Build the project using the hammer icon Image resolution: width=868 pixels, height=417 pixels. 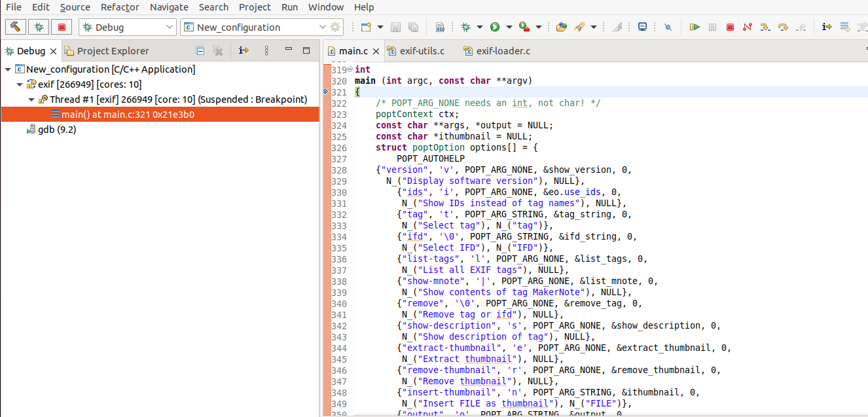[15, 27]
